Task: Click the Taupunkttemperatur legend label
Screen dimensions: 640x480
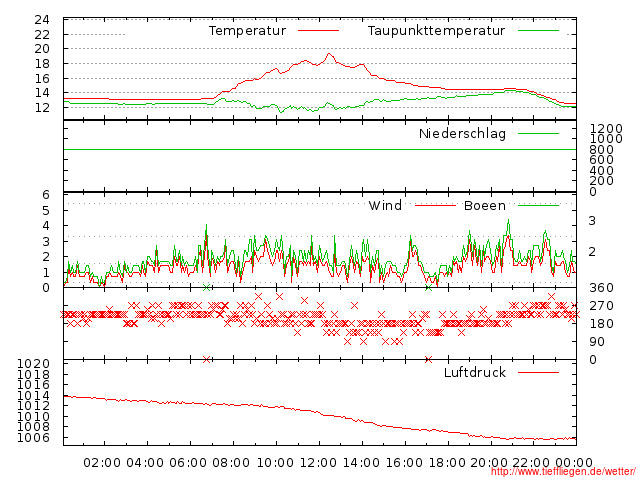Action: [436, 31]
